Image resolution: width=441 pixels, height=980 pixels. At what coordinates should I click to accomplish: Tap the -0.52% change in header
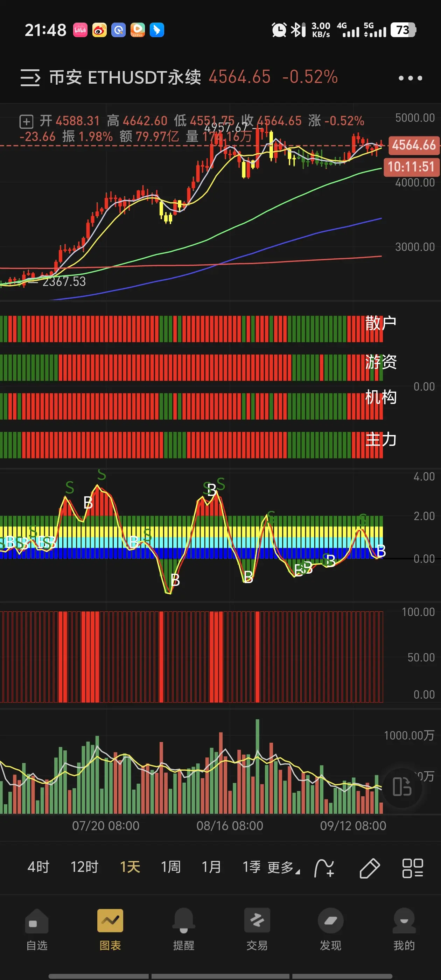coord(310,77)
